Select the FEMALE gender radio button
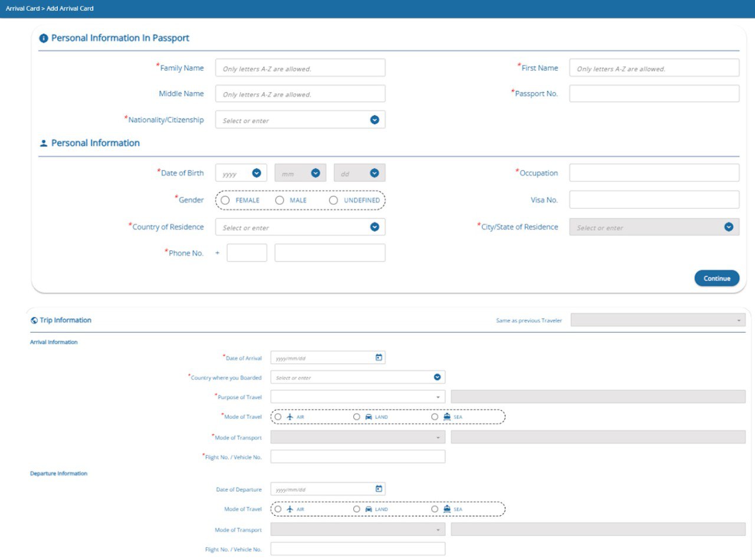The width and height of the screenshot is (755, 560). (x=225, y=201)
